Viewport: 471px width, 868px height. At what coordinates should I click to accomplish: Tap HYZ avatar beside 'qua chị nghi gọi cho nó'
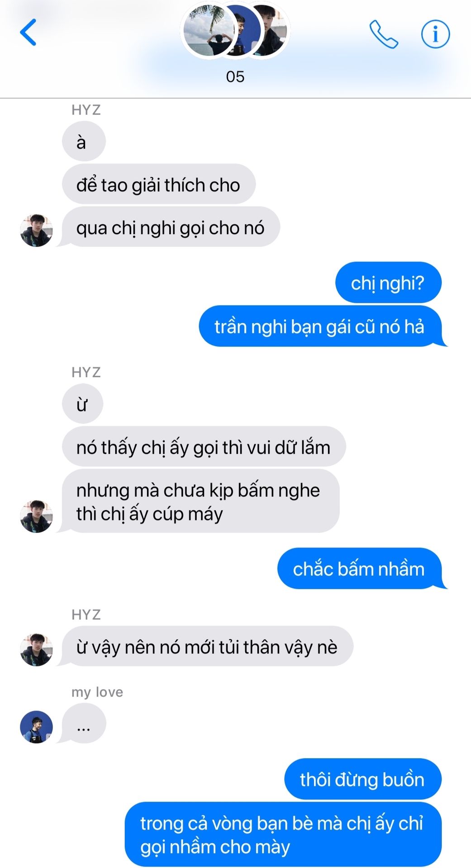click(x=37, y=231)
